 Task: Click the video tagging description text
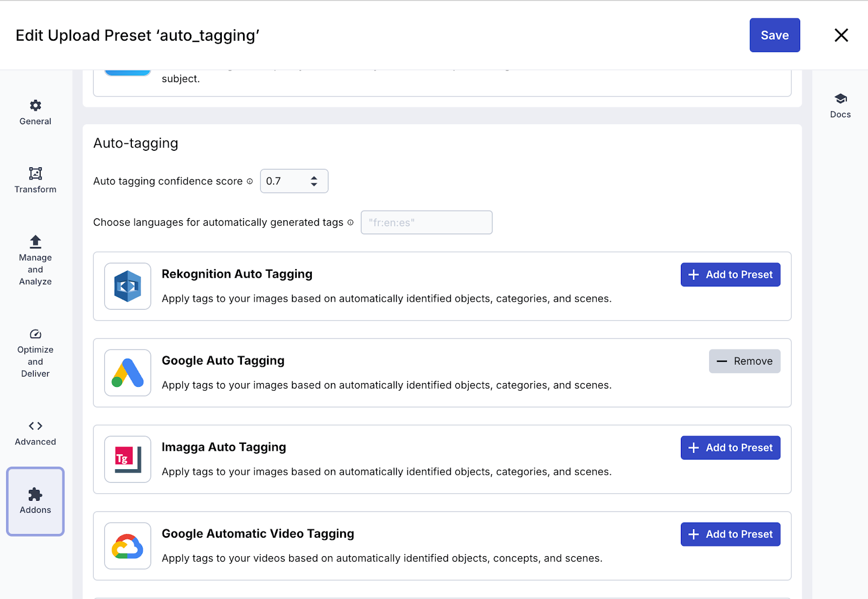pos(382,558)
